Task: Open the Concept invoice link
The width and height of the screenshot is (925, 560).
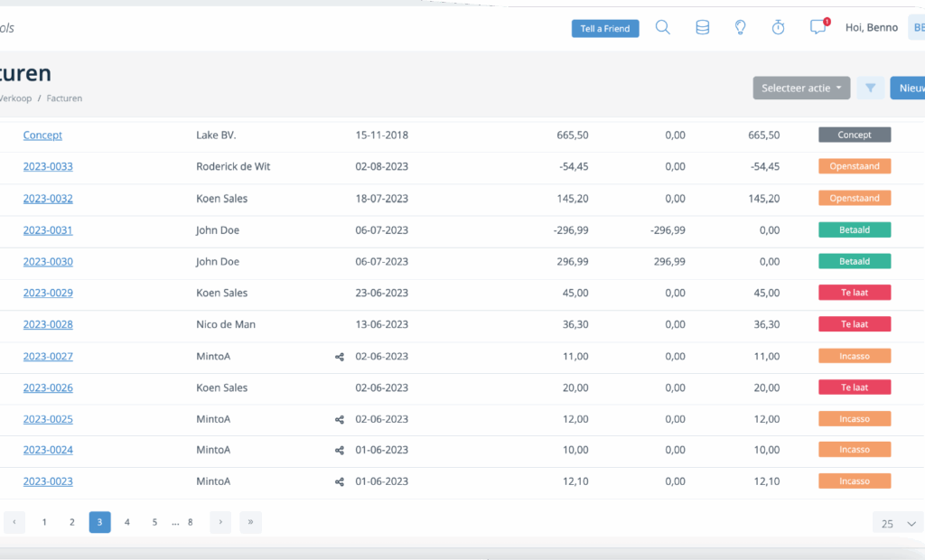Action: point(42,135)
